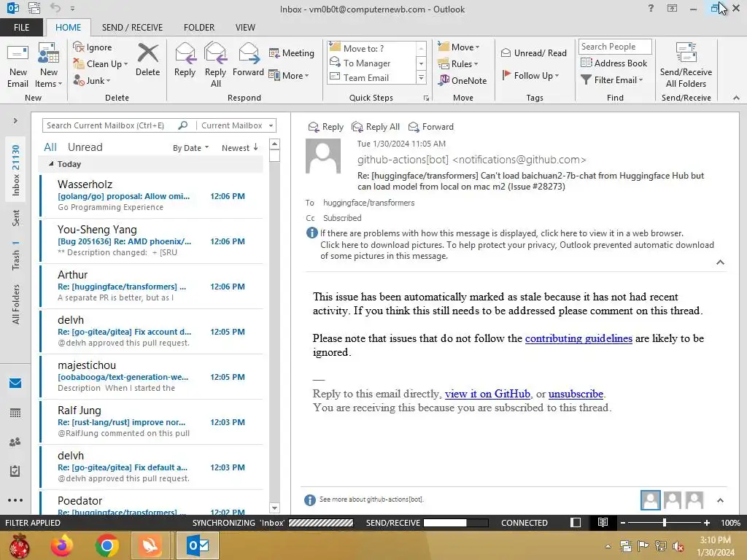Click the ribbon Reply All button
747x560 pixels.
tap(215, 66)
